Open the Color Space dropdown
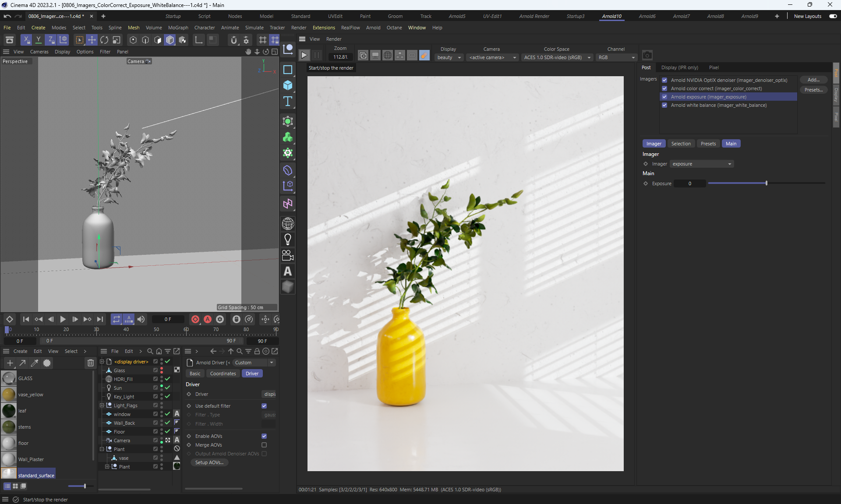 557,57
